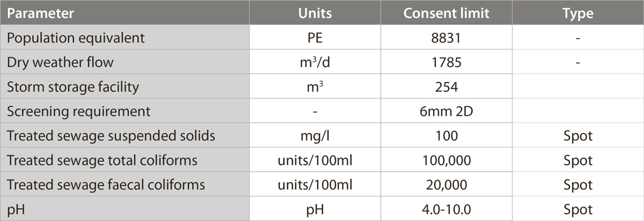644x221 pixels.
Task: Click the m³/d units cell
Action: click(315, 62)
